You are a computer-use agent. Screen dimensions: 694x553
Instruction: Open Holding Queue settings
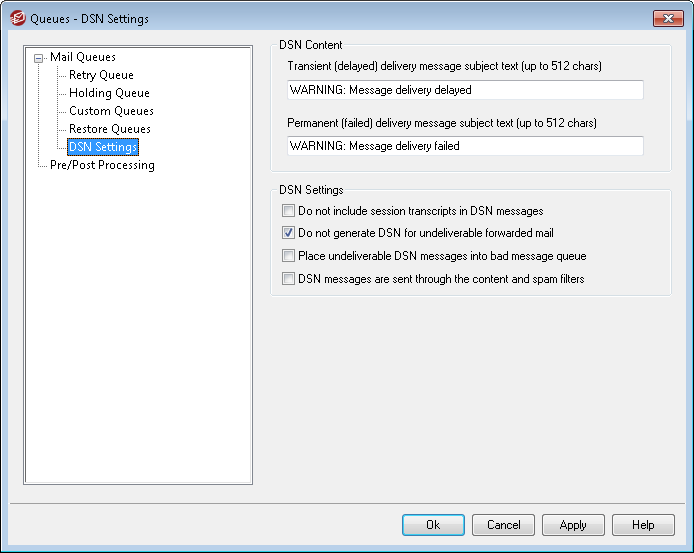[109, 93]
